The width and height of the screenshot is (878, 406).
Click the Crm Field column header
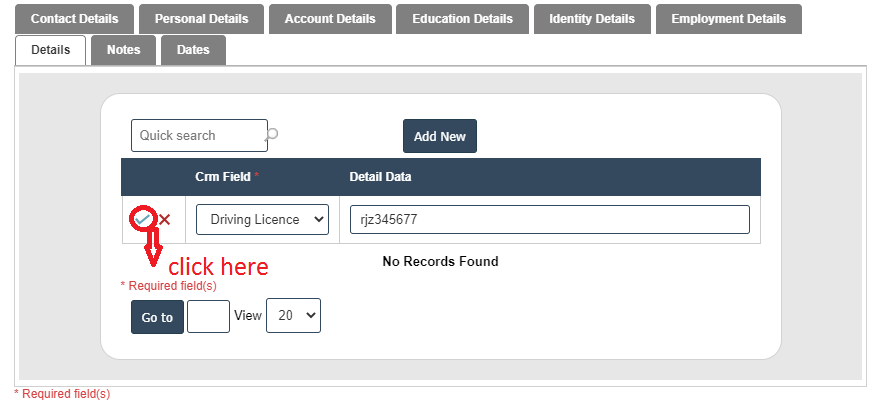[223, 177]
